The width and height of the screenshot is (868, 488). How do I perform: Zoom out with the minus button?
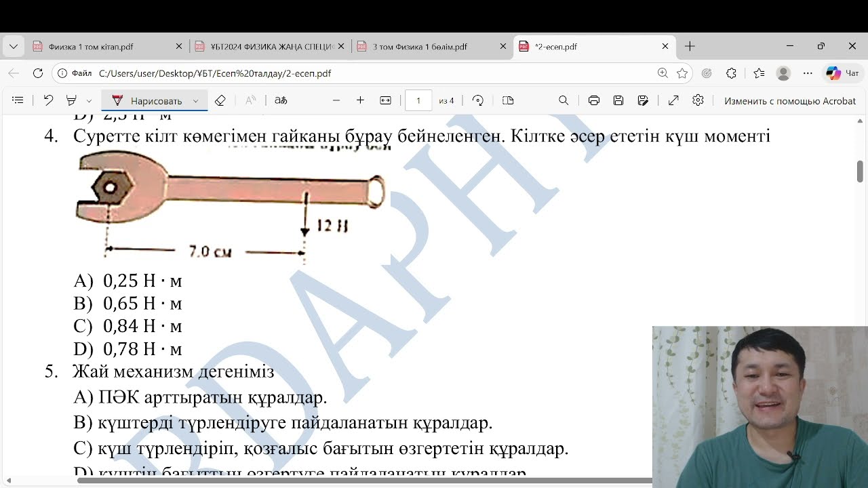[336, 100]
